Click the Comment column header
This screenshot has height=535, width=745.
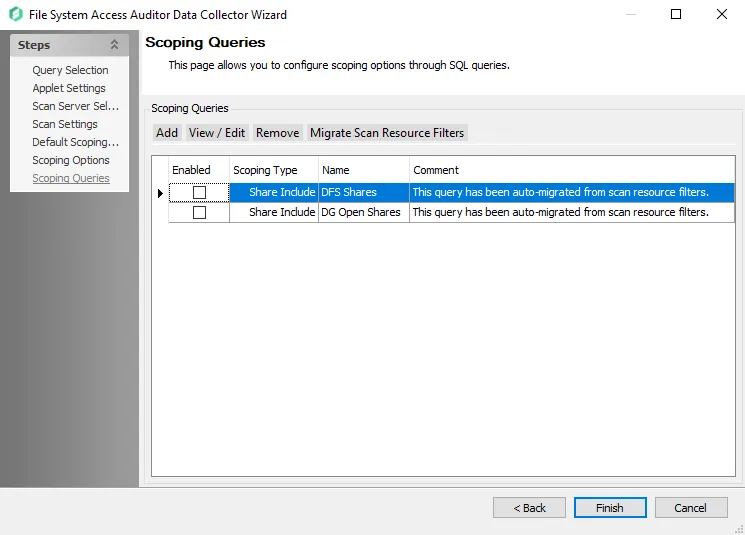(572, 170)
